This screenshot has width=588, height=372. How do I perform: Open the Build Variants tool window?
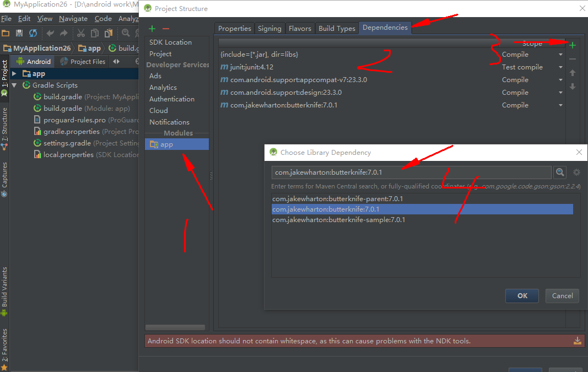[4, 292]
